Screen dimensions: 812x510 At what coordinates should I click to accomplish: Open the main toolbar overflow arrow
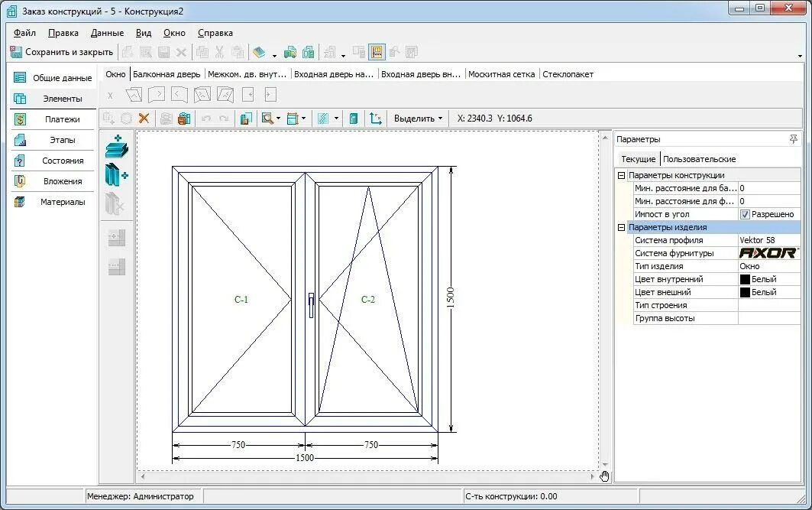point(800,56)
